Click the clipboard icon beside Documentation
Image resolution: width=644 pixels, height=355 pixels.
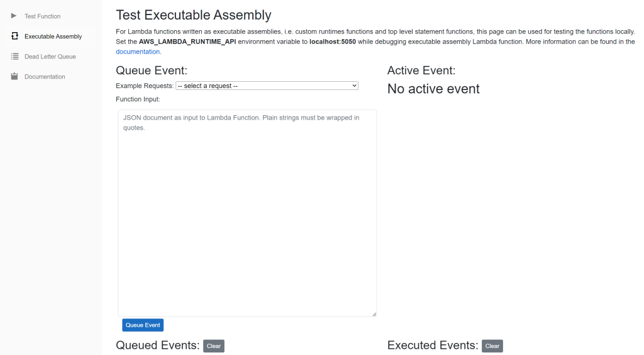[x=14, y=76]
